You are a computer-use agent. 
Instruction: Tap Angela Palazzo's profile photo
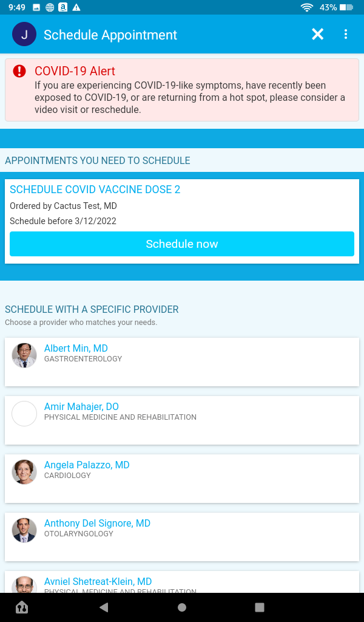[x=24, y=472]
